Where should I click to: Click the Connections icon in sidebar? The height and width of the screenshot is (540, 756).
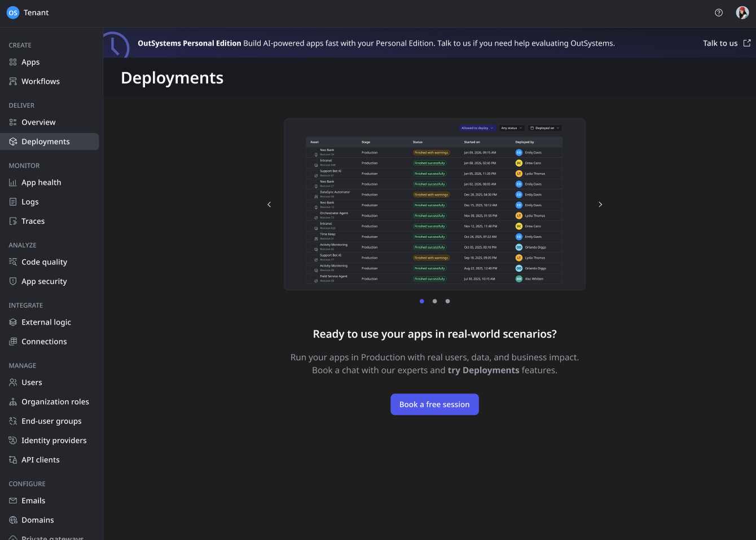tap(13, 342)
